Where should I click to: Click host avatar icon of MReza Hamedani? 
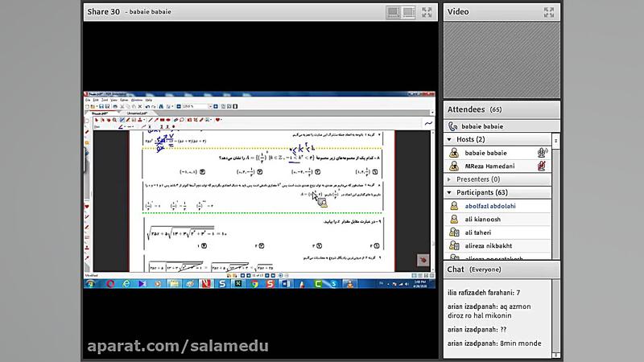(454, 166)
